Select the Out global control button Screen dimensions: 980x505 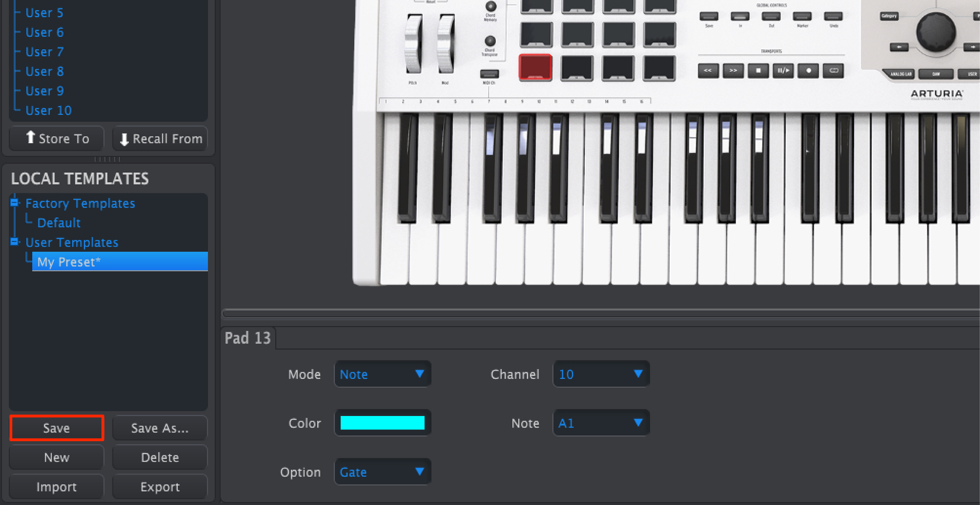[x=771, y=16]
